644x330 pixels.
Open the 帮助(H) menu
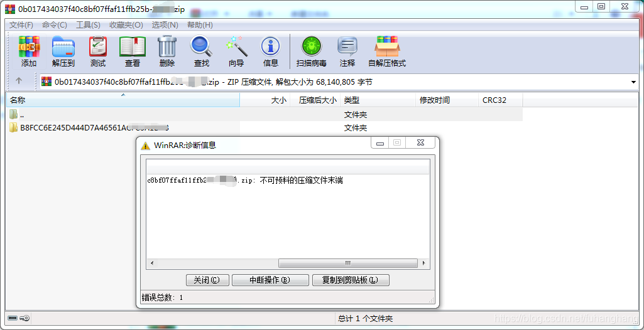[x=200, y=25]
